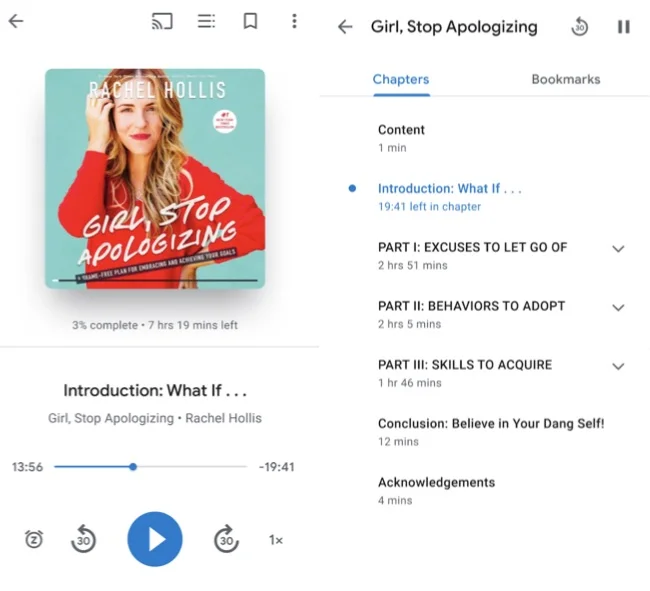Click the chapter progress slider handle
The image size is (650, 591).
click(133, 467)
